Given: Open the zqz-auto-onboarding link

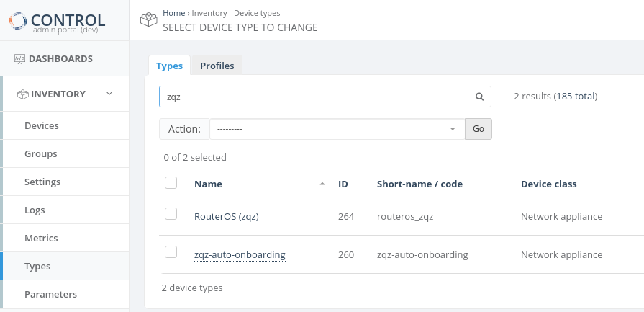Looking at the screenshot, I should (240, 254).
